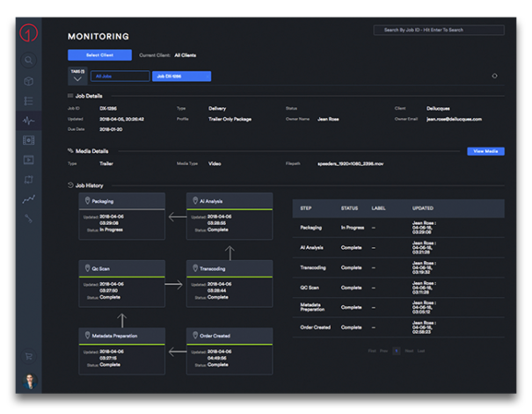Sort by the LABEL column header

click(378, 208)
